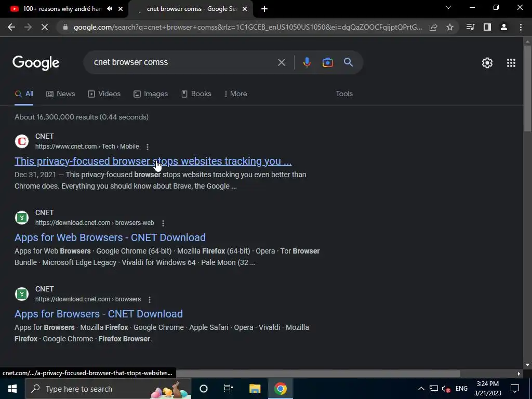Click the address bar URL

click(248, 27)
